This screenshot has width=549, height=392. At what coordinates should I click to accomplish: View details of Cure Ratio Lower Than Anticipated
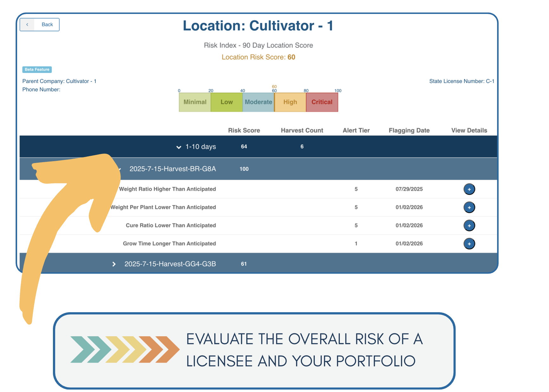[469, 225]
